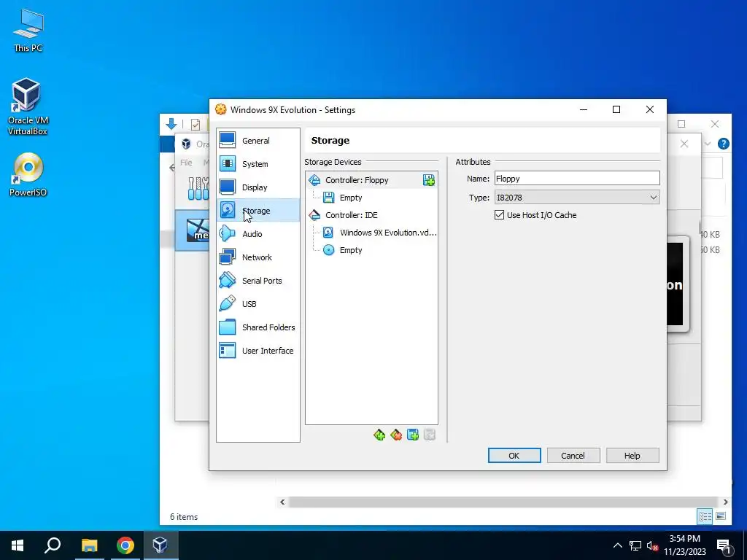This screenshot has height=560, width=747.
Task: Open Google Chrome from the taskbar
Action: tap(125, 545)
